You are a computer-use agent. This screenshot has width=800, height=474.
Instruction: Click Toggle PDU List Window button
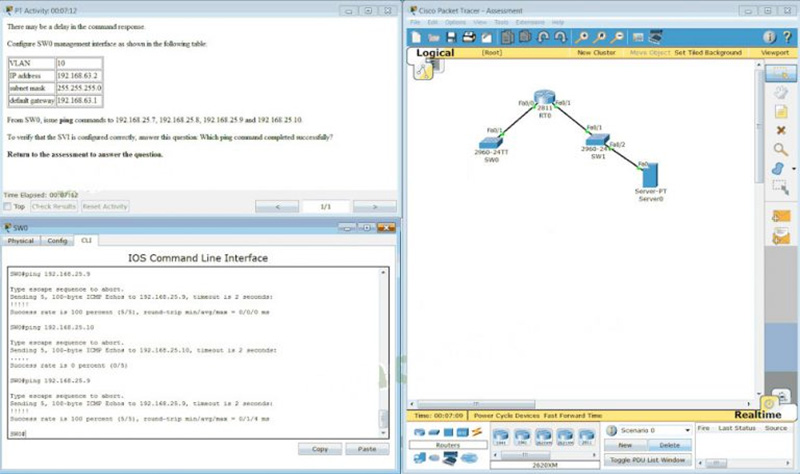click(x=648, y=460)
